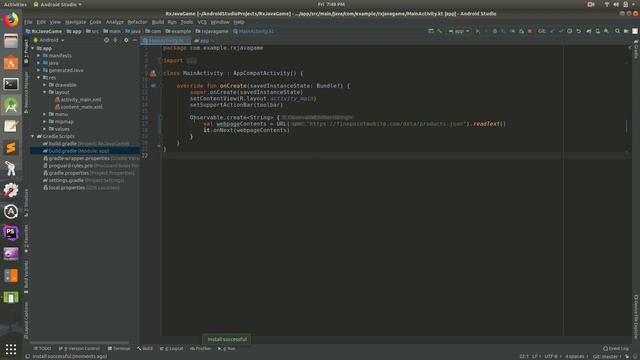Image resolution: width=640 pixels, height=360 pixels.
Task: Click the Activities button in top bar
Action: [15, 4]
